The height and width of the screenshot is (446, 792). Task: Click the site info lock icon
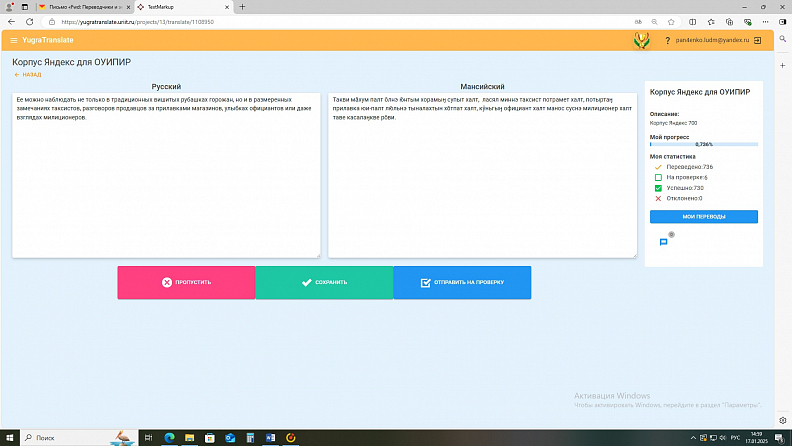(x=52, y=22)
